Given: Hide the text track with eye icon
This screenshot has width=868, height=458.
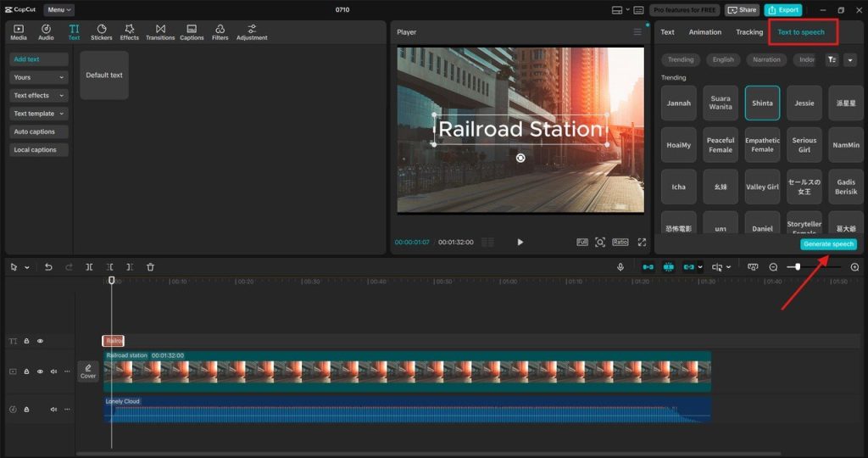Looking at the screenshot, I should (40, 341).
